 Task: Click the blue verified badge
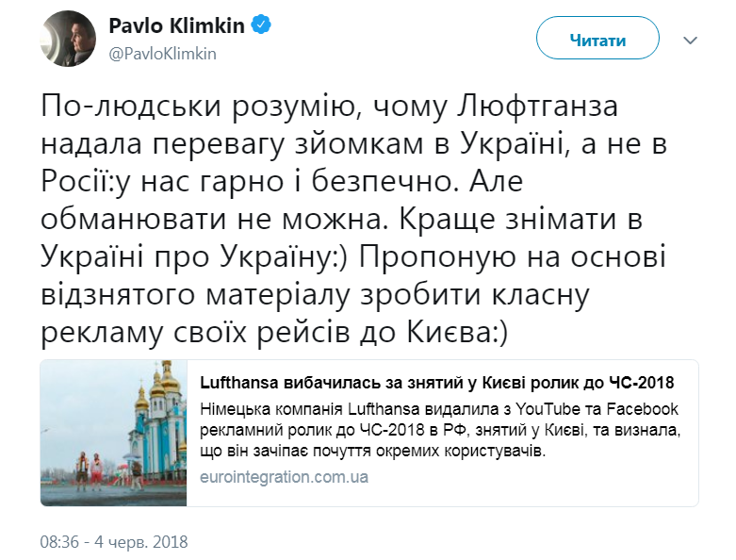pyautogui.click(x=260, y=27)
